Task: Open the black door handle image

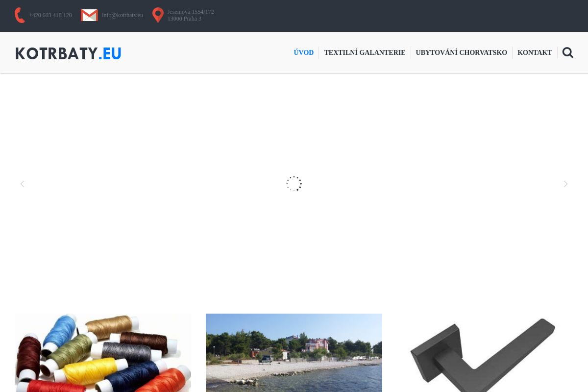Action: [x=485, y=353]
